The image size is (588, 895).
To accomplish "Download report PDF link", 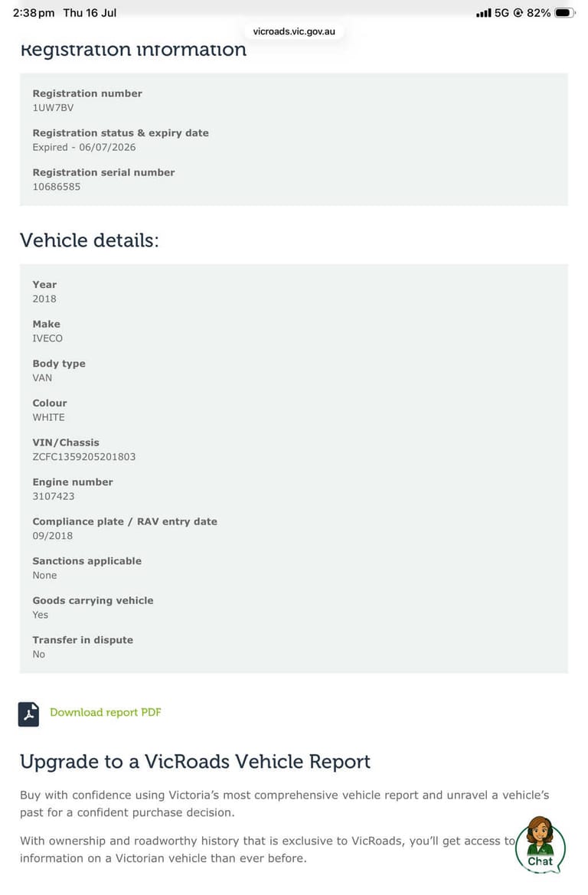I will coord(106,712).
